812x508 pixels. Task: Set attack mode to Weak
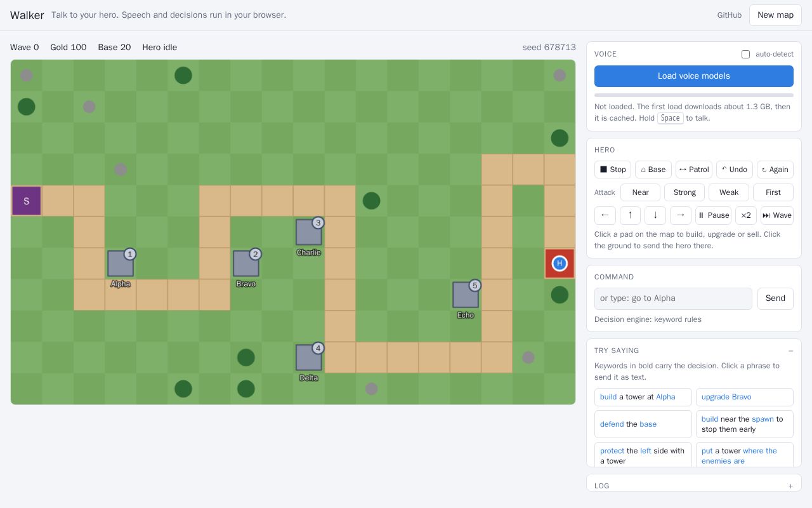[x=729, y=192]
